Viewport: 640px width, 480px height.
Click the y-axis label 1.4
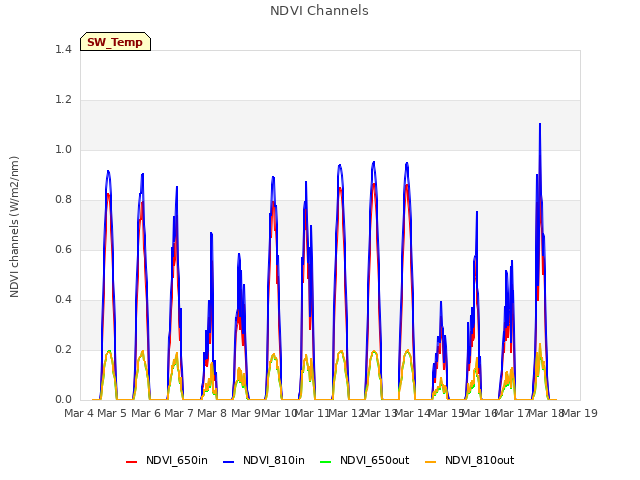pos(63,50)
